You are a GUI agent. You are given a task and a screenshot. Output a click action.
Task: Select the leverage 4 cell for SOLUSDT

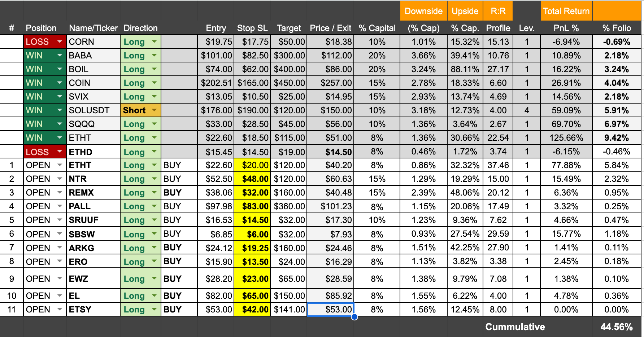[527, 110]
